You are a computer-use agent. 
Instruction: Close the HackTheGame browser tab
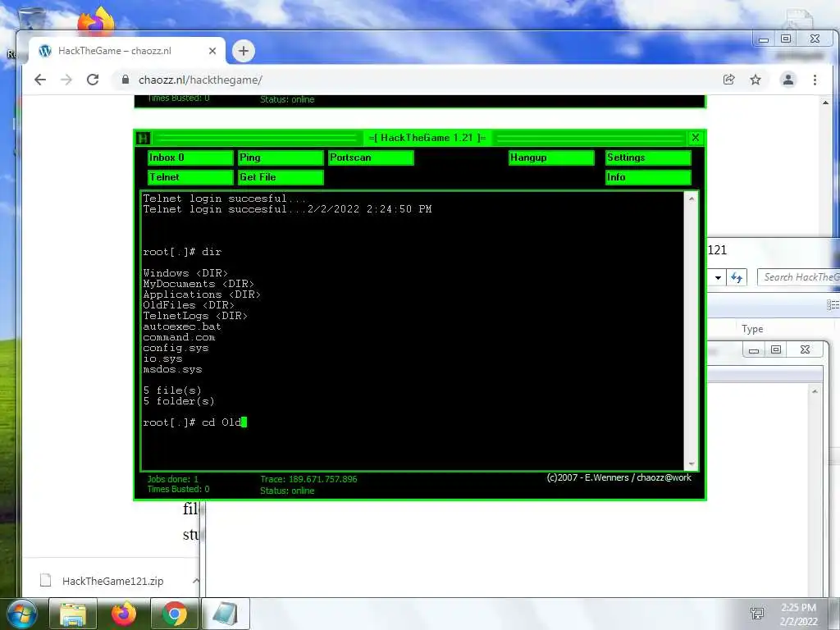pyautogui.click(x=212, y=51)
